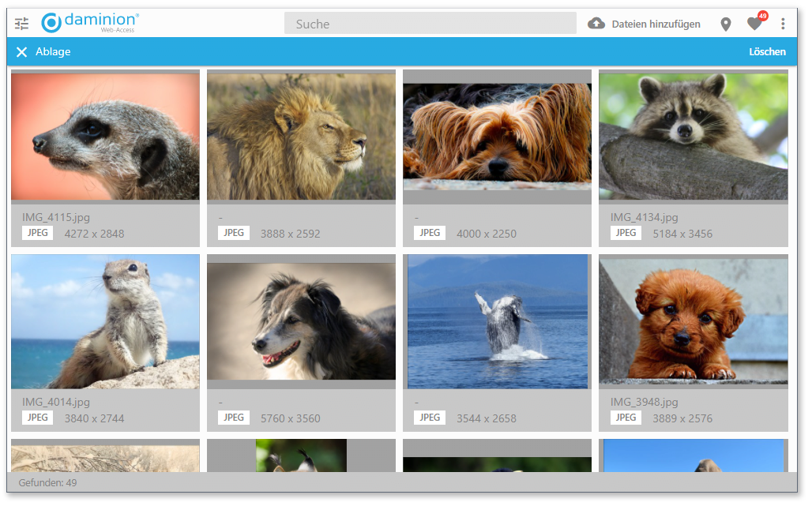Click the Dateien hinzufügen button
The image size is (812, 506).
[656, 24]
